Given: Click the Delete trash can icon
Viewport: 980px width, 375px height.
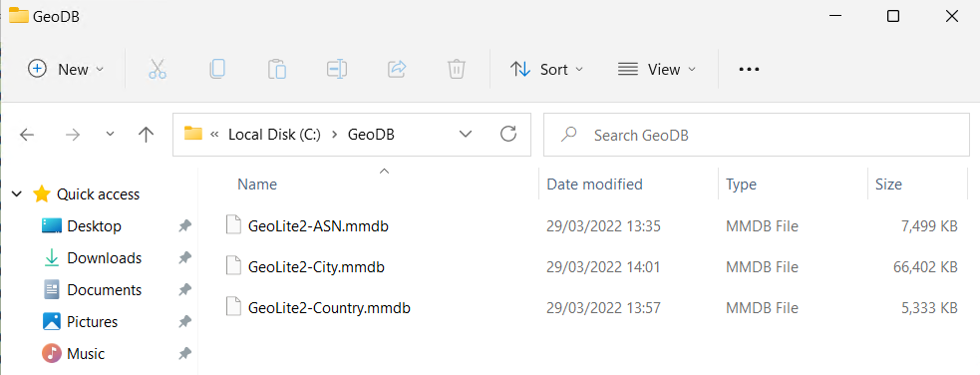Looking at the screenshot, I should click(x=457, y=69).
